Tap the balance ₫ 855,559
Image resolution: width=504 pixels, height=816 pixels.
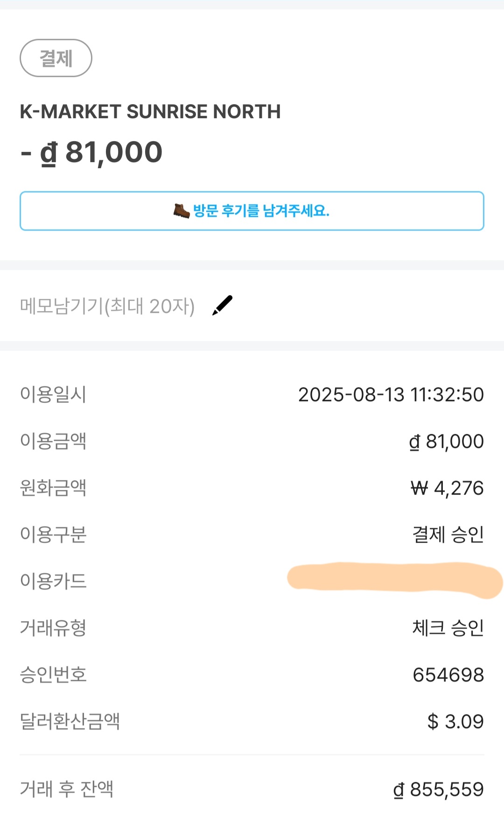(x=438, y=790)
